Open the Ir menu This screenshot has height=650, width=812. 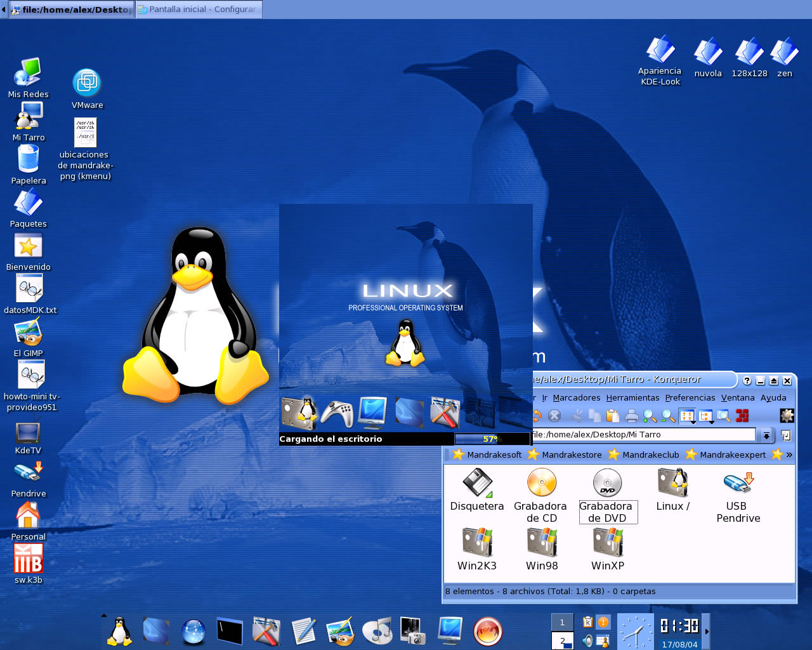[544, 398]
